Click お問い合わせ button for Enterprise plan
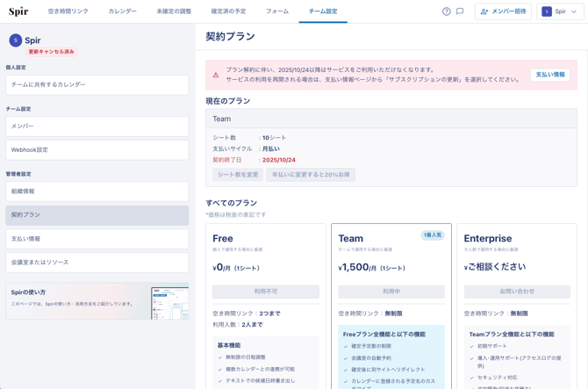Screen dimensions: 588x389 pyautogui.click(x=517, y=292)
